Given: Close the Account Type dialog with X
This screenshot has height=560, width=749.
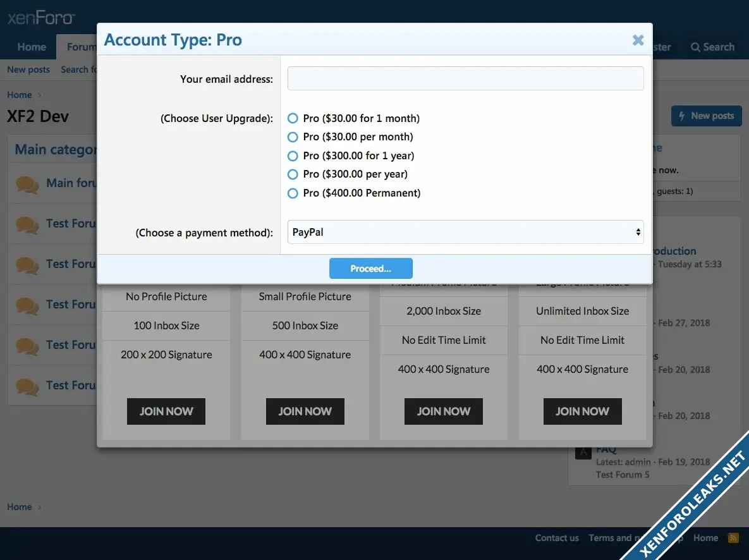Looking at the screenshot, I should point(638,40).
